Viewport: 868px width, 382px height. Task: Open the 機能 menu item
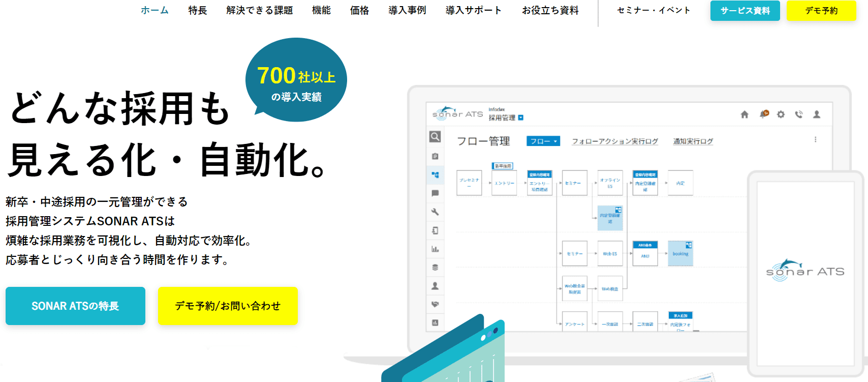tap(321, 10)
